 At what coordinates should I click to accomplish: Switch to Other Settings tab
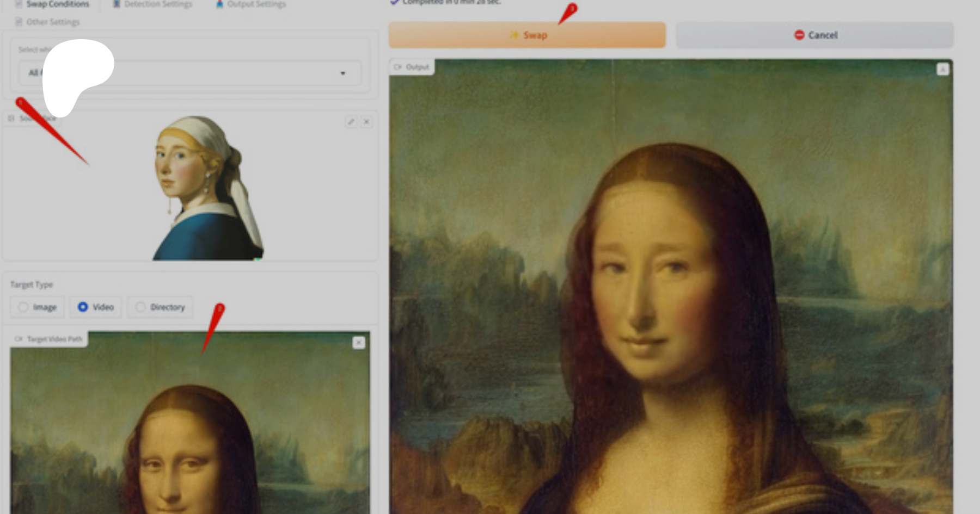tap(52, 22)
